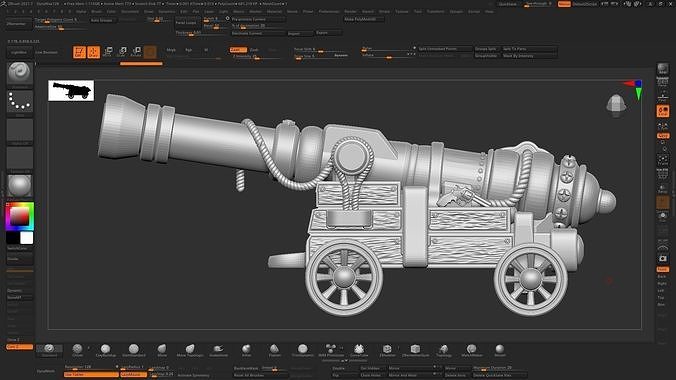This screenshot has height=380, width=676.
Task: Select the ClayBuildup brush
Action: tap(106, 350)
